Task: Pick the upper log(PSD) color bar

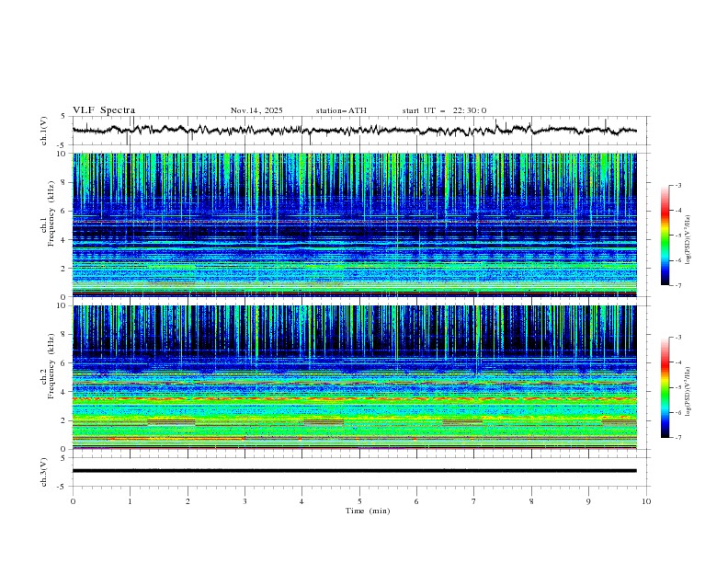Action: pyautogui.click(x=665, y=235)
